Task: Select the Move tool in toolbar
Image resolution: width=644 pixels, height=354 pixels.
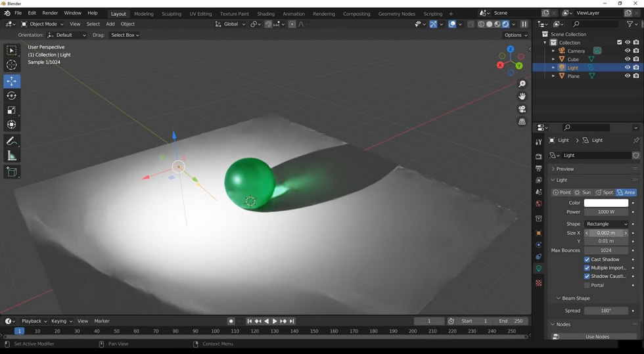Action: 12,81
